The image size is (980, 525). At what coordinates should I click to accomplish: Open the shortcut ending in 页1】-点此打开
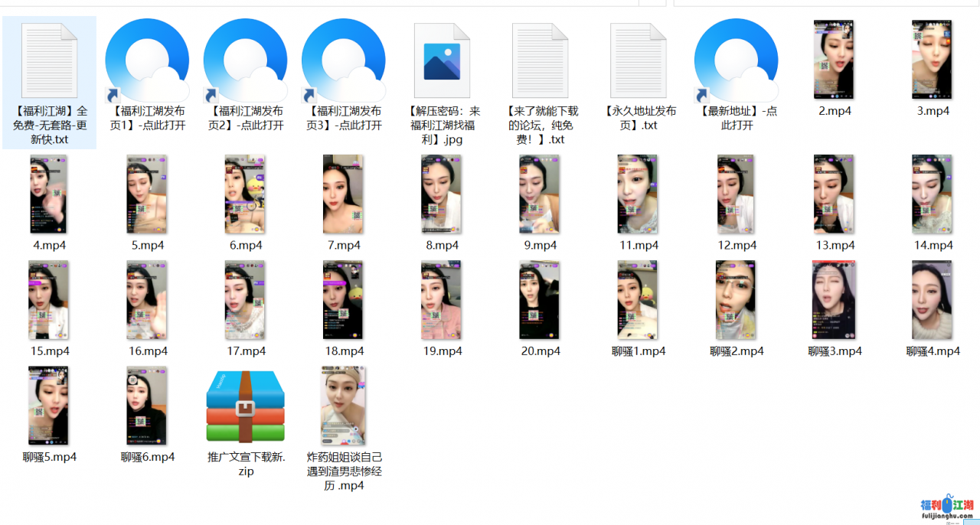tap(147, 61)
